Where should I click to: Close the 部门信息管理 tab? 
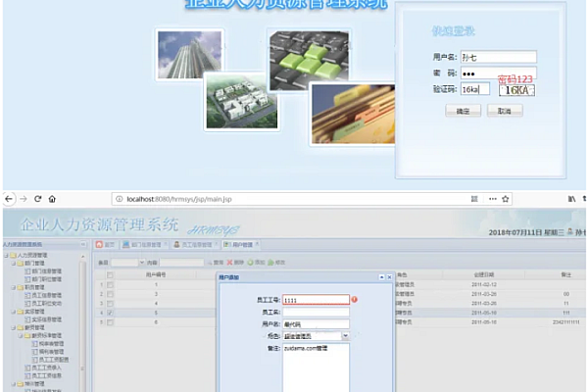tap(166, 244)
